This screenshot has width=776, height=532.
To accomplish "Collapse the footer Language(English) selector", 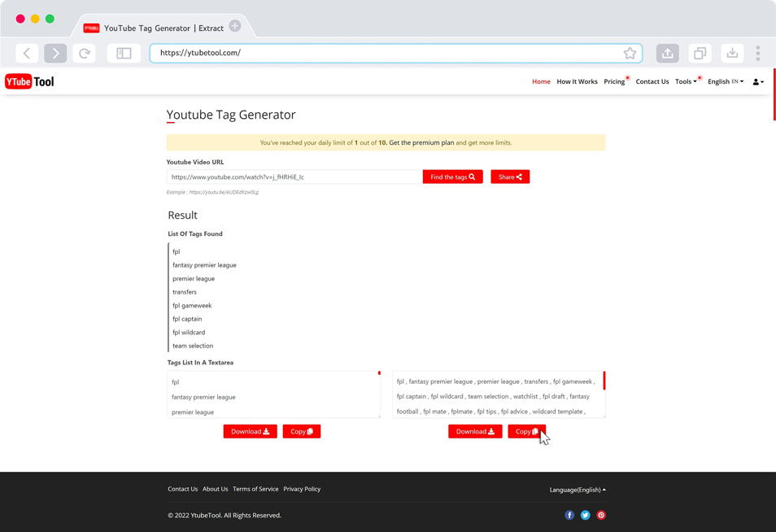I will (x=578, y=489).
